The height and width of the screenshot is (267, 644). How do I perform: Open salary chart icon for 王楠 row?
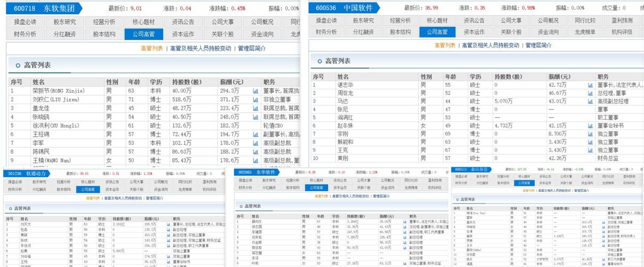pos(256,160)
